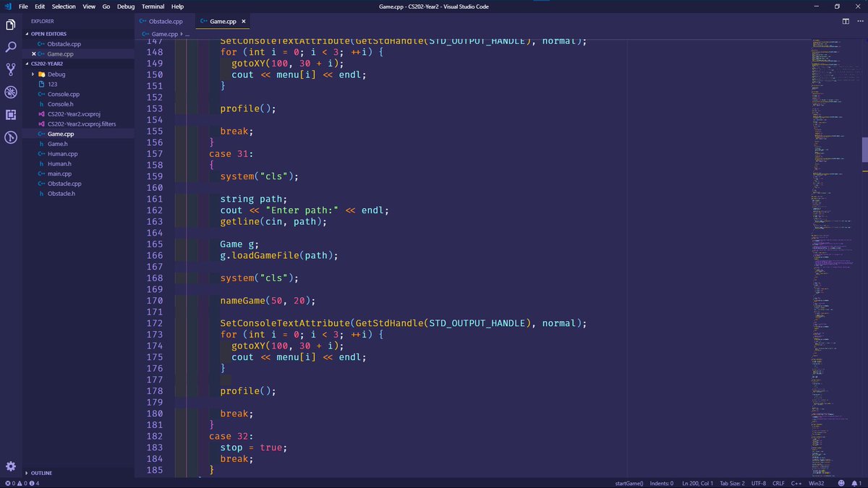This screenshot has height=488, width=868.
Task: Open the file named 123
Action: click(52, 84)
